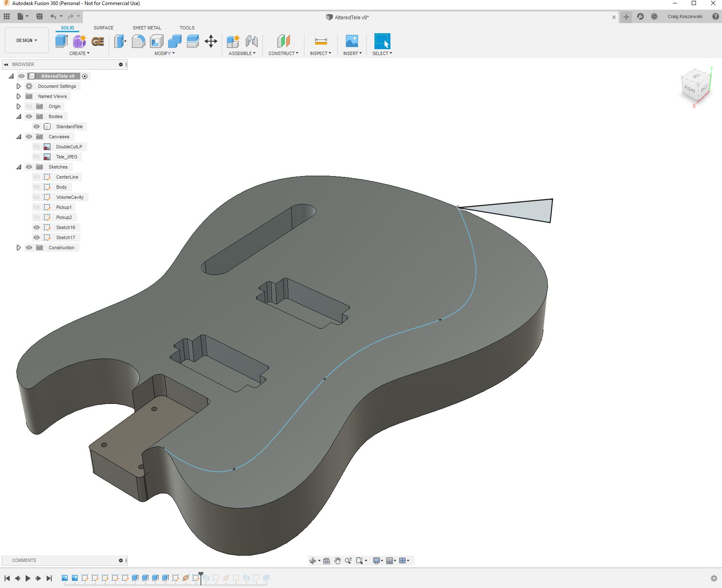722x588 pixels.
Task: Open timeline settings gear
Action: pyautogui.click(x=714, y=578)
